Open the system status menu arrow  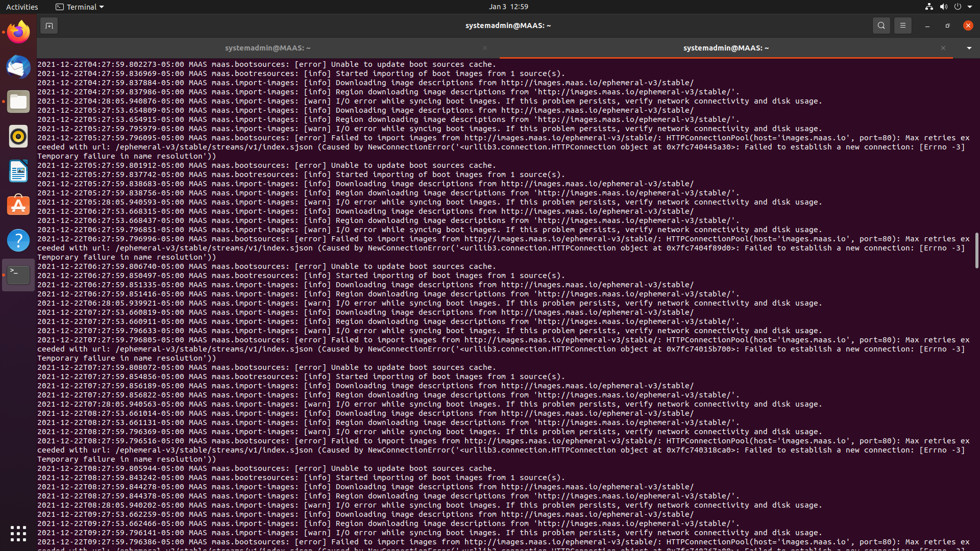pos(970,7)
